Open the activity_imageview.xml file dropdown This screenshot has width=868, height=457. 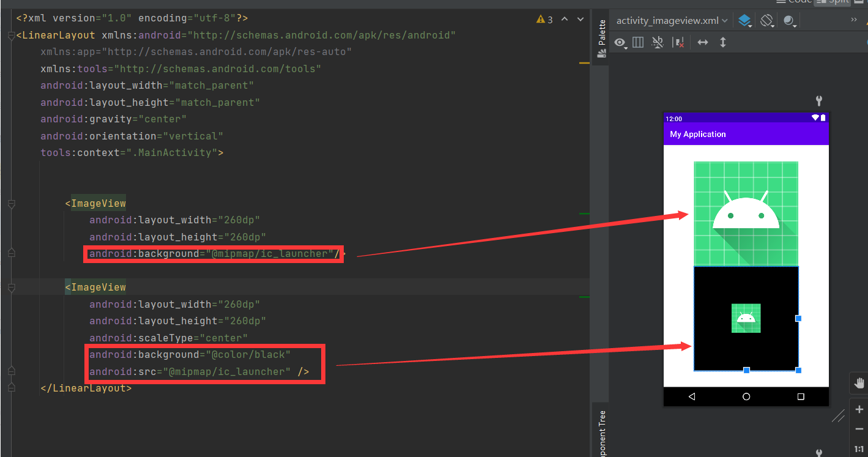[x=672, y=20]
